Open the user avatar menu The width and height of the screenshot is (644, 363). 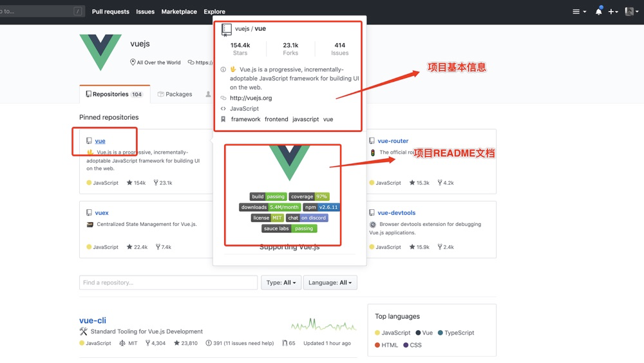point(631,12)
